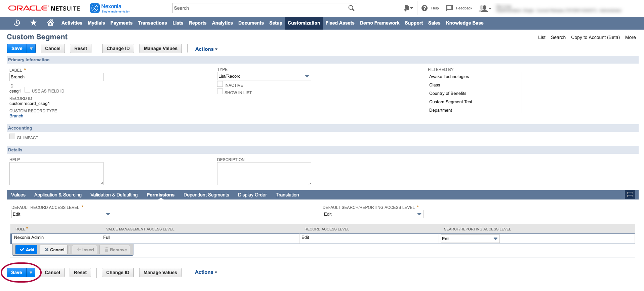The height and width of the screenshot is (291, 644).
Task: Go to the Home icon
Action: (x=50, y=23)
